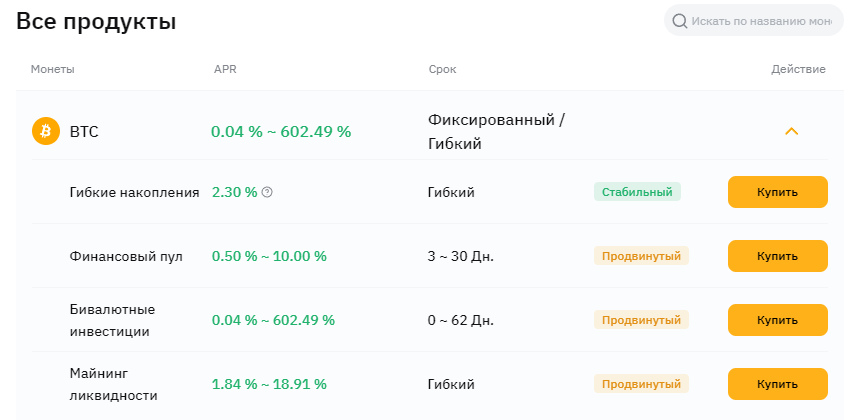Click the Срок column header

pos(442,69)
